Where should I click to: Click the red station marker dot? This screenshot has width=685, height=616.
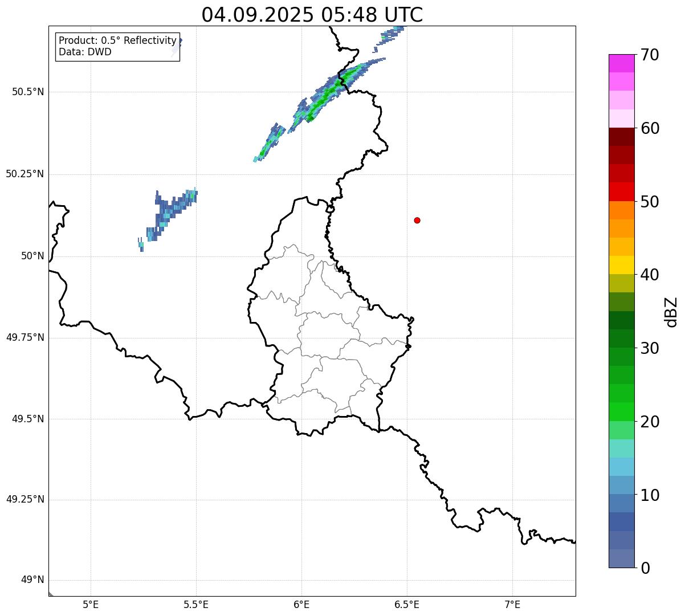pyautogui.click(x=417, y=221)
